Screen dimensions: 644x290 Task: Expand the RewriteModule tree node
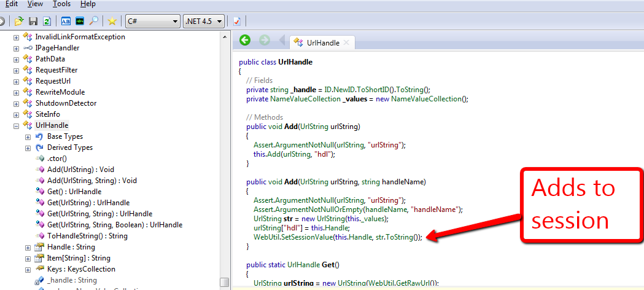(x=16, y=92)
